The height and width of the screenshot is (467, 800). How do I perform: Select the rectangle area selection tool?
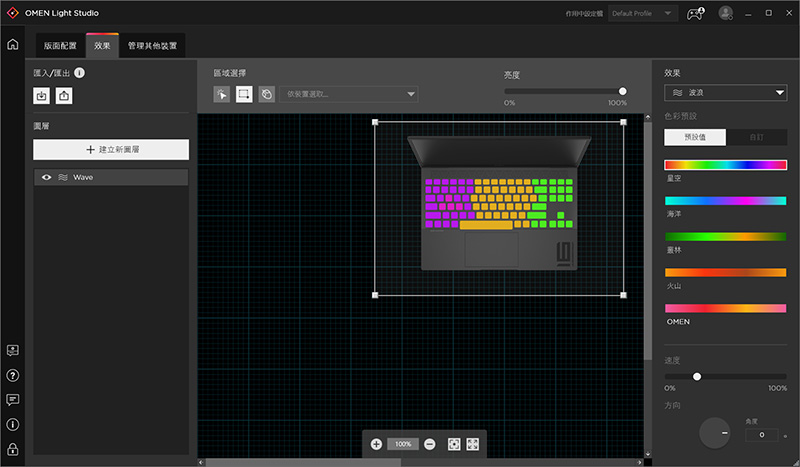[244, 94]
